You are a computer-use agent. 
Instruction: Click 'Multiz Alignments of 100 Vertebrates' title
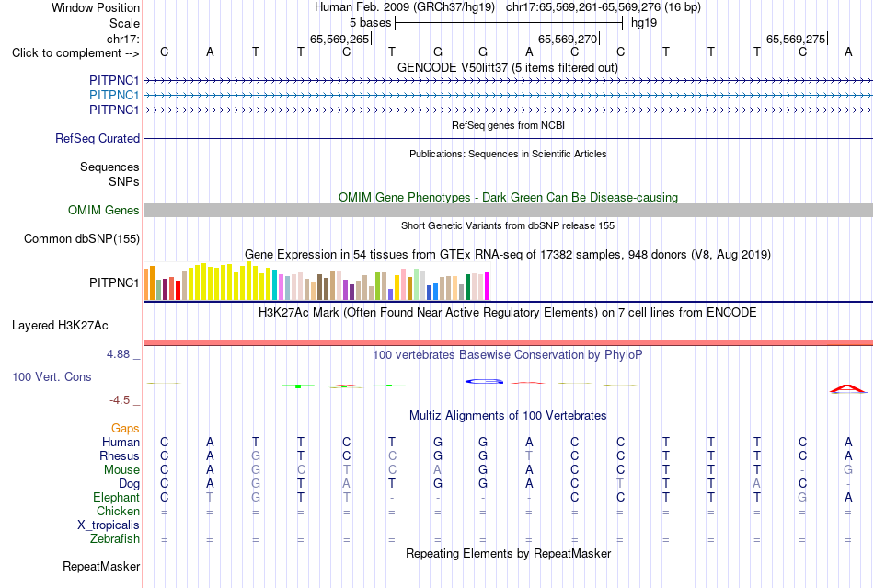[x=508, y=415]
